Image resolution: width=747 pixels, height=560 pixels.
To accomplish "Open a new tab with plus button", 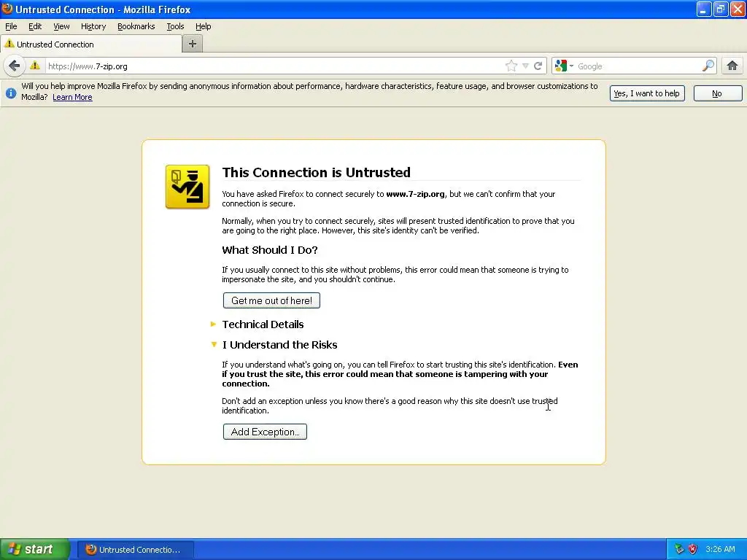I will [193, 44].
